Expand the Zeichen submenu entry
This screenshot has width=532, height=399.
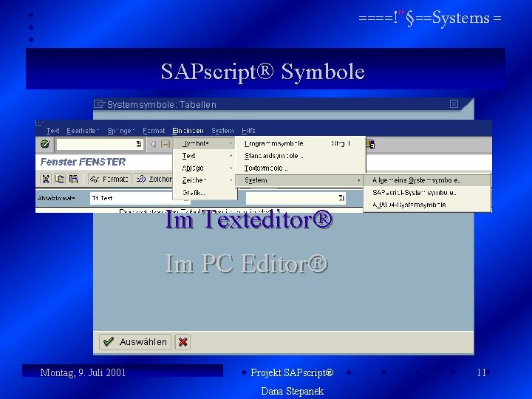tap(205, 180)
